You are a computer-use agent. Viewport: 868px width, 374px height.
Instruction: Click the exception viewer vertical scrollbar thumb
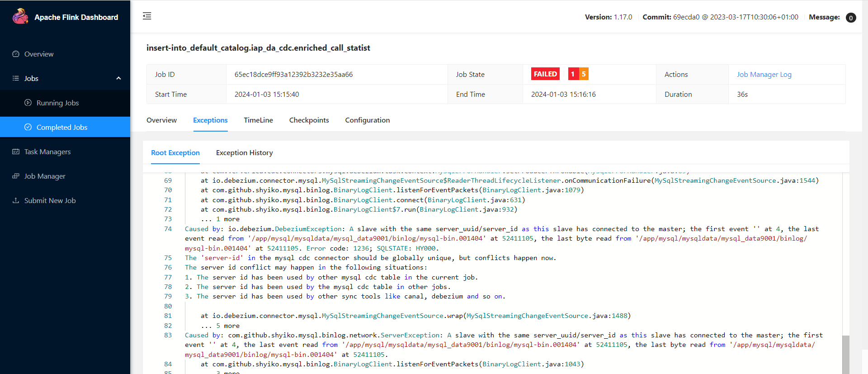[845, 354]
